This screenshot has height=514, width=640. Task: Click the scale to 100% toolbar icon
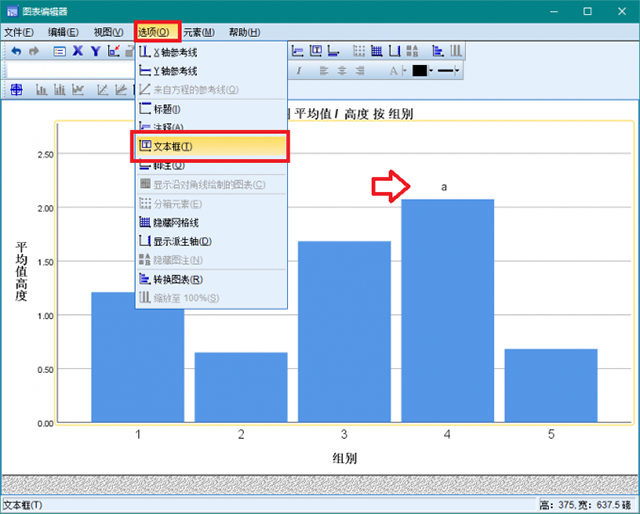click(x=456, y=51)
